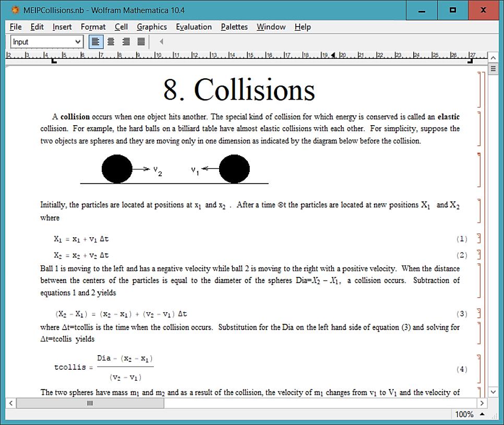Click the justify text toolbar icon

[141, 42]
